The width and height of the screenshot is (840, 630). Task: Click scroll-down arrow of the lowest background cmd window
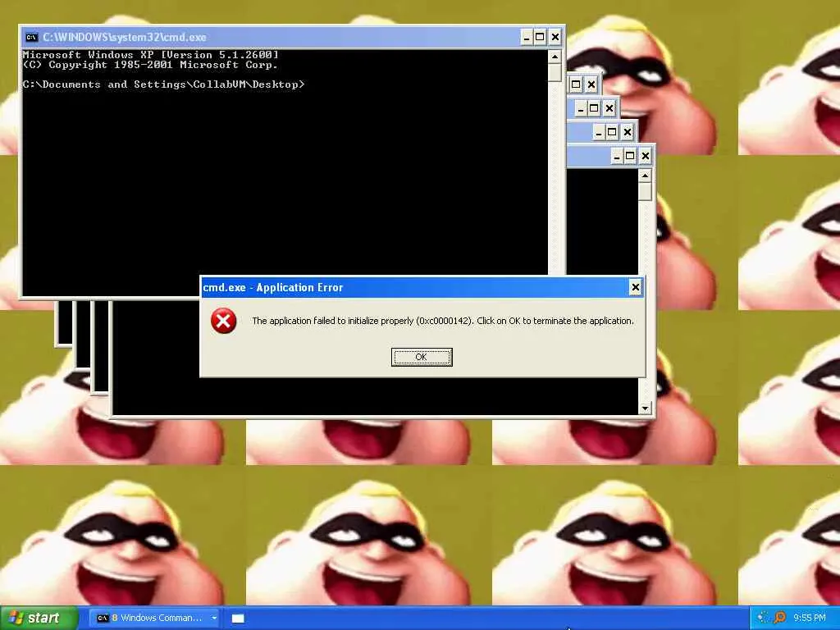(x=645, y=409)
